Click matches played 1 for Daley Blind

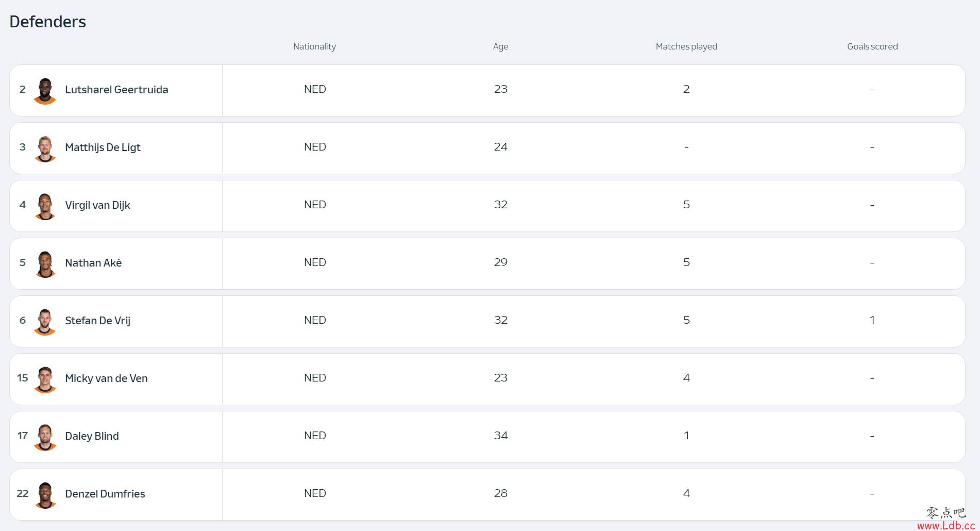686,436
